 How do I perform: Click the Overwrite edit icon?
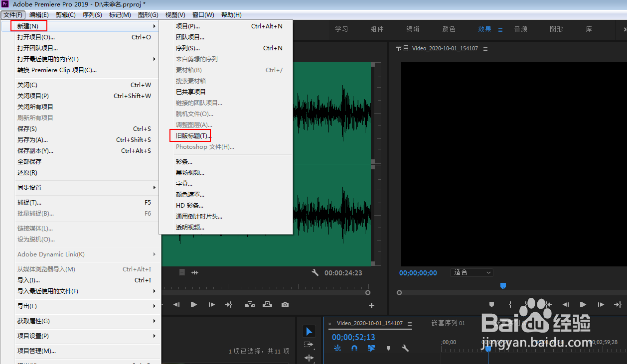(x=268, y=305)
